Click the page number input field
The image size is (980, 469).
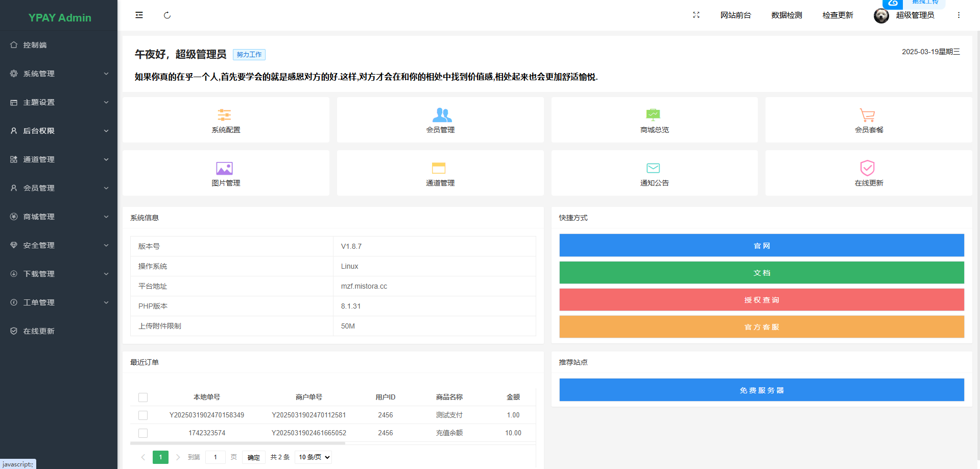click(215, 457)
